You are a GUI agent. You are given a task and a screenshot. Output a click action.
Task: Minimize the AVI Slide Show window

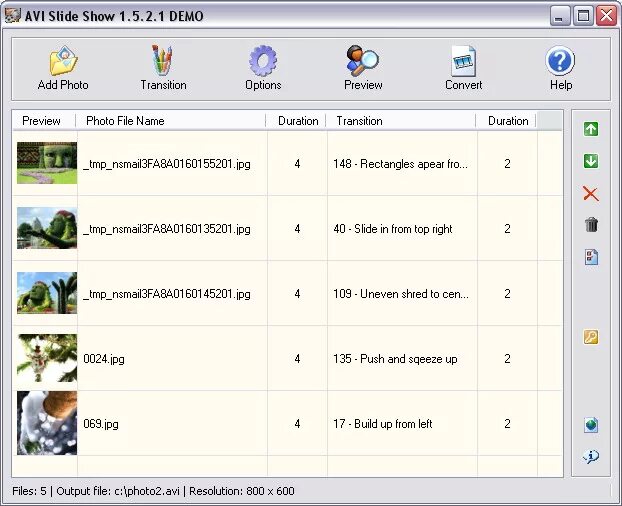tap(560, 16)
